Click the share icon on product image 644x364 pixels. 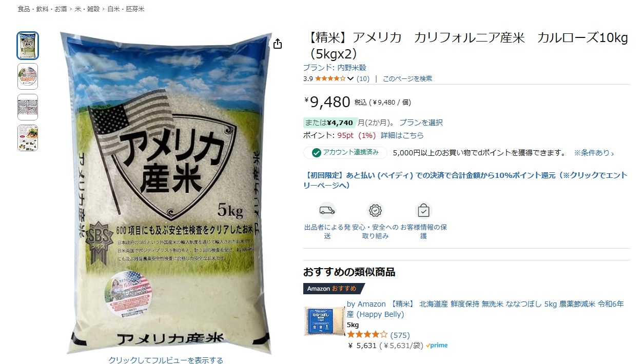pyautogui.click(x=278, y=44)
